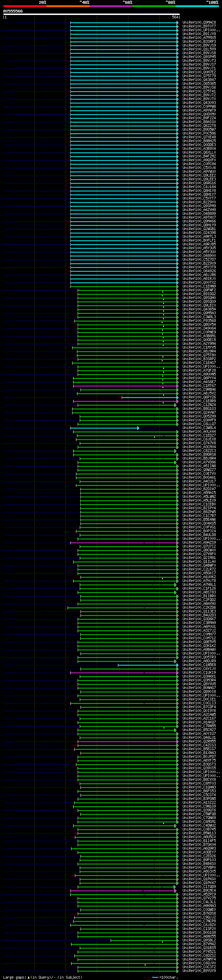This screenshot has height=980, width=222.
Task: Select the UniRef100_A7NMT4 label
Action: click(199, 959)
